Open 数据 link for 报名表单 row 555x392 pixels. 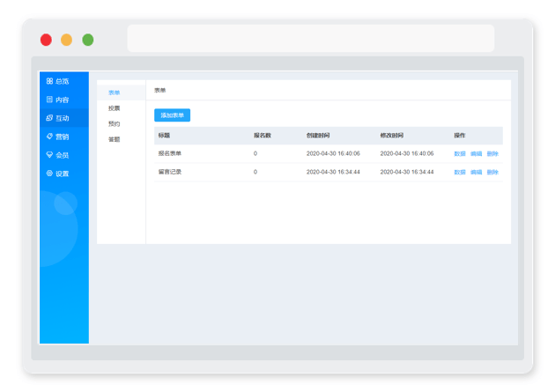[x=460, y=153]
